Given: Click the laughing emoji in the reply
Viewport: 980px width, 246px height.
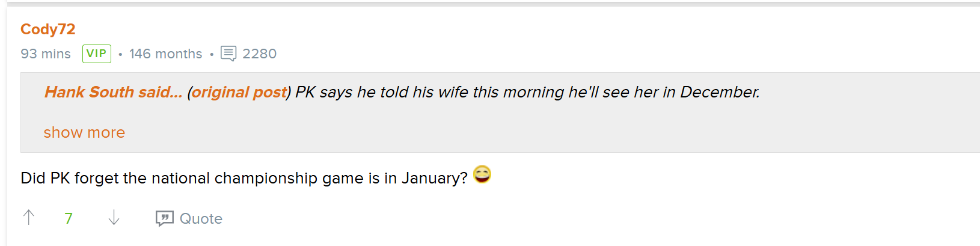Looking at the screenshot, I should point(482,174).
